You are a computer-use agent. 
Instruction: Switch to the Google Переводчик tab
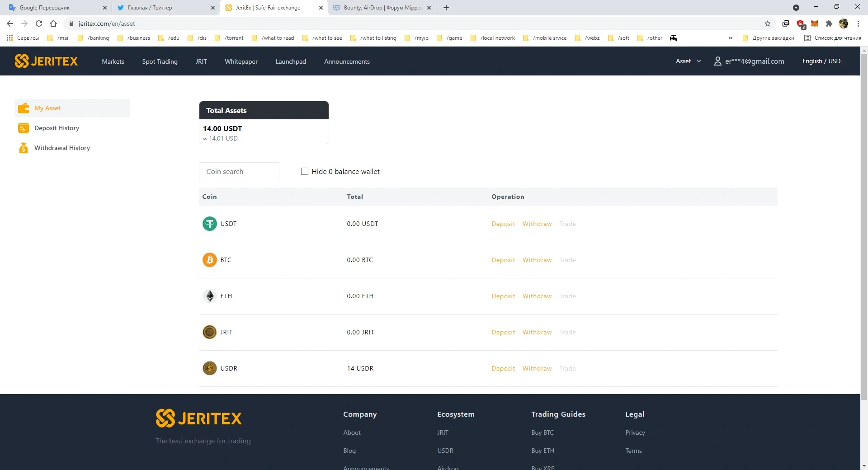[x=56, y=8]
